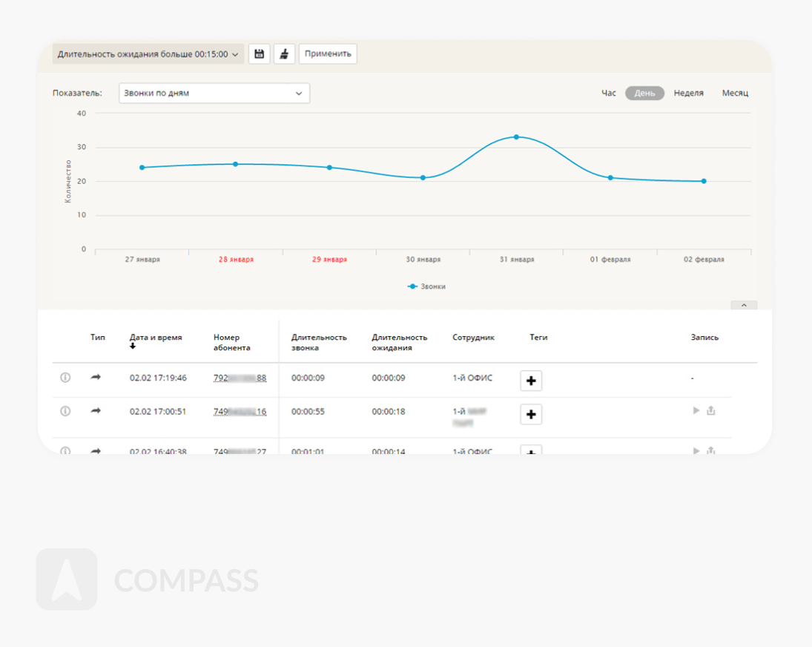Open info icon for 17:19:46 call
The width and height of the screenshot is (812, 647).
click(x=65, y=378)
